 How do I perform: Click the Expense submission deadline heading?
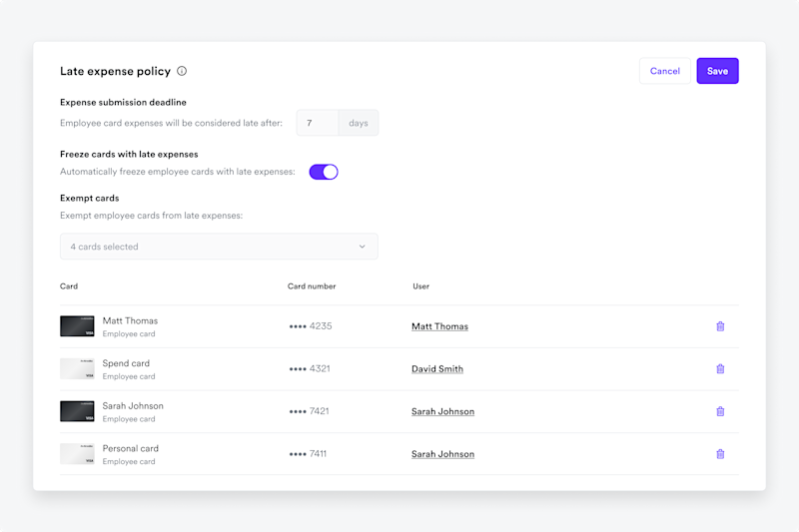123,103
